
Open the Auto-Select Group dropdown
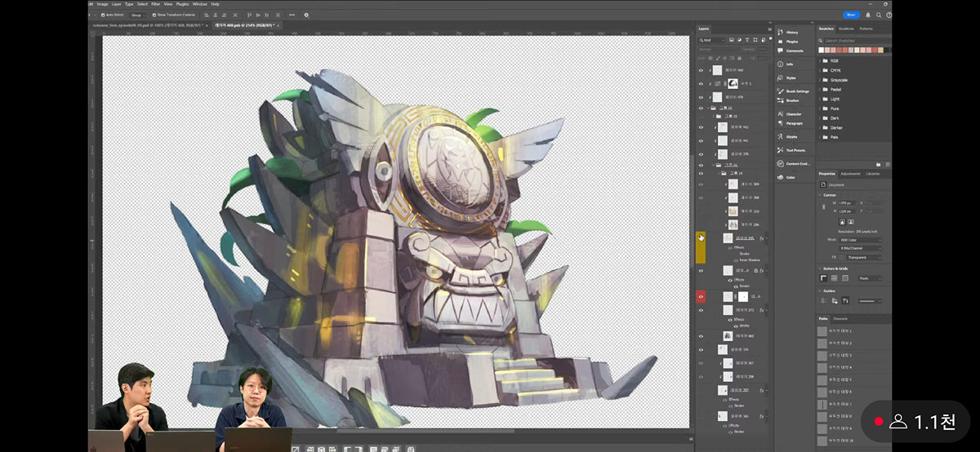(136, 15)
